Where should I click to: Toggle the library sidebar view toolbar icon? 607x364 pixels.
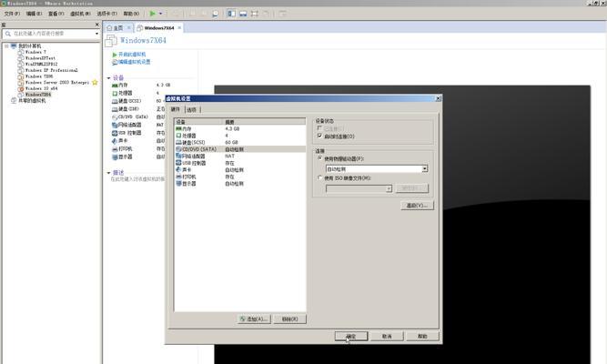coord(231,14)
